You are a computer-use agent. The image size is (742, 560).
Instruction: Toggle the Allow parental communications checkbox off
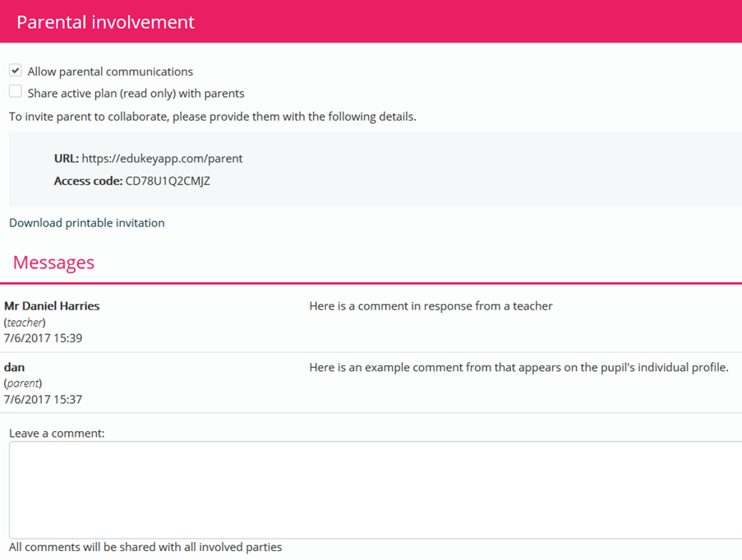[x=15, y=70]
